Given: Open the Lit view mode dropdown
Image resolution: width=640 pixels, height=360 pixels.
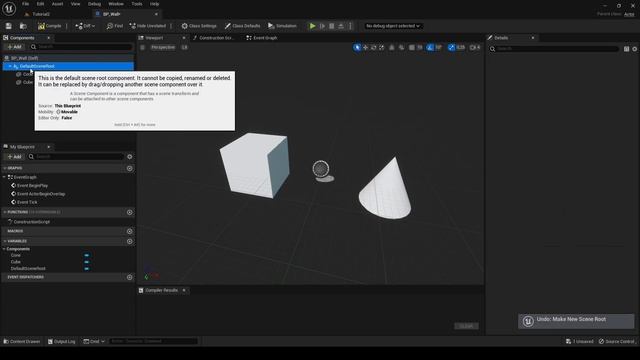Looking at the screenshot, I should pos(184,47).
